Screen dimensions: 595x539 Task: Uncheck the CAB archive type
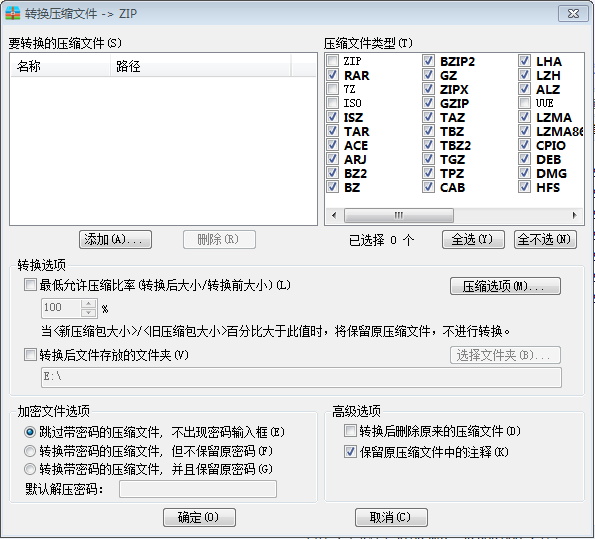[x=428, y=187]
